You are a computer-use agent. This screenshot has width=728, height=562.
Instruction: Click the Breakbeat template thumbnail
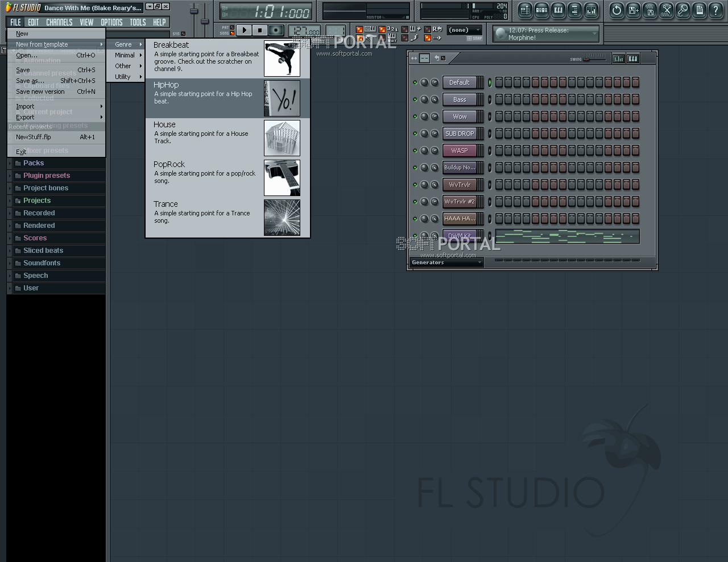282,59
